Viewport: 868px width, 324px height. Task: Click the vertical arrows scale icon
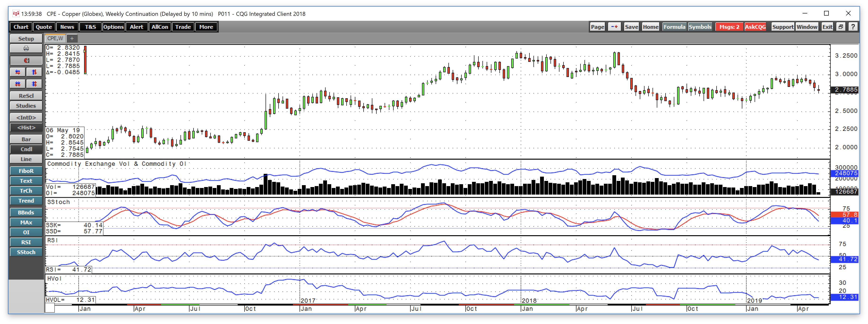[x=34, y=72]
